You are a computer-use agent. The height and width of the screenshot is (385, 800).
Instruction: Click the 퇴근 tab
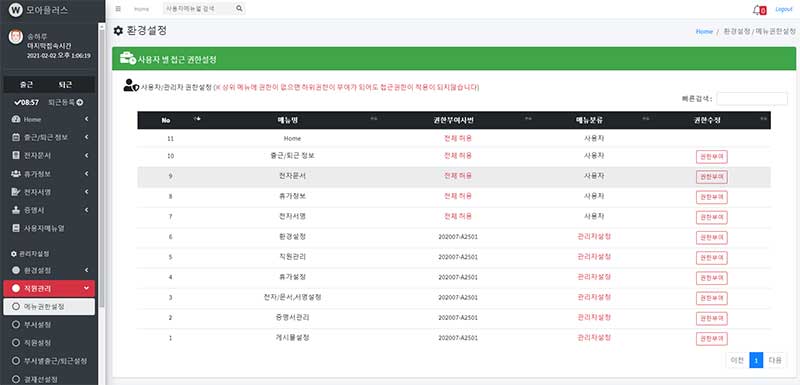(65, 85)
